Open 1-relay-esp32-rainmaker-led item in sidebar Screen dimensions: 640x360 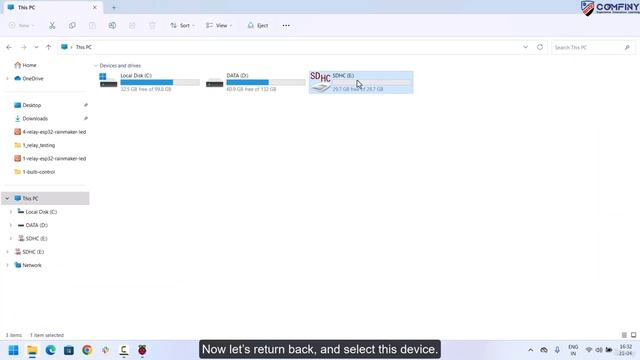tap(50, 158)
